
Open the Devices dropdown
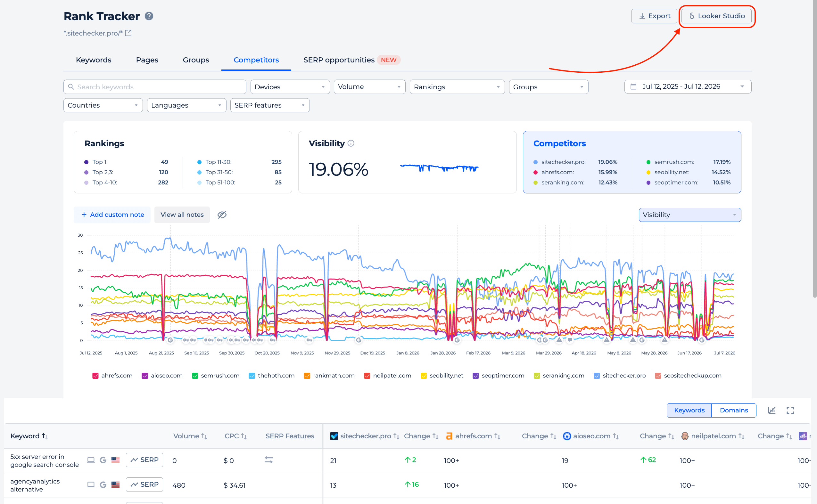point(290,87)
